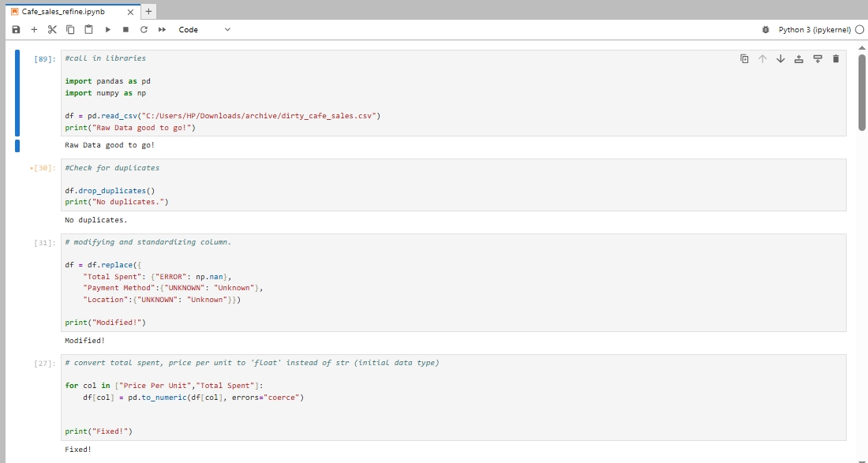868x463 pixels.
Task: Insert a cell below cell 89 icon
Action: pos(817,58)
